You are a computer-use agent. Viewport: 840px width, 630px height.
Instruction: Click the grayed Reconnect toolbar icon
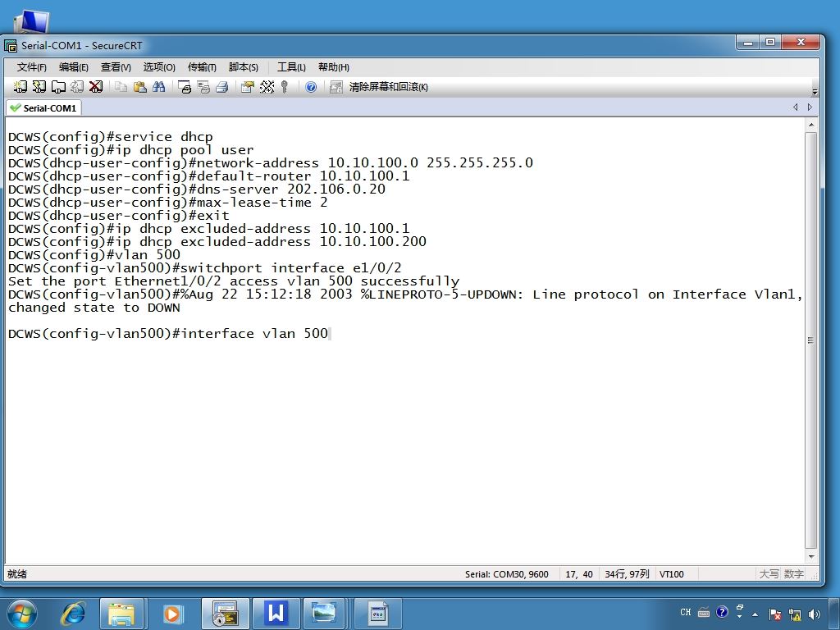click(x=77, y=87)
